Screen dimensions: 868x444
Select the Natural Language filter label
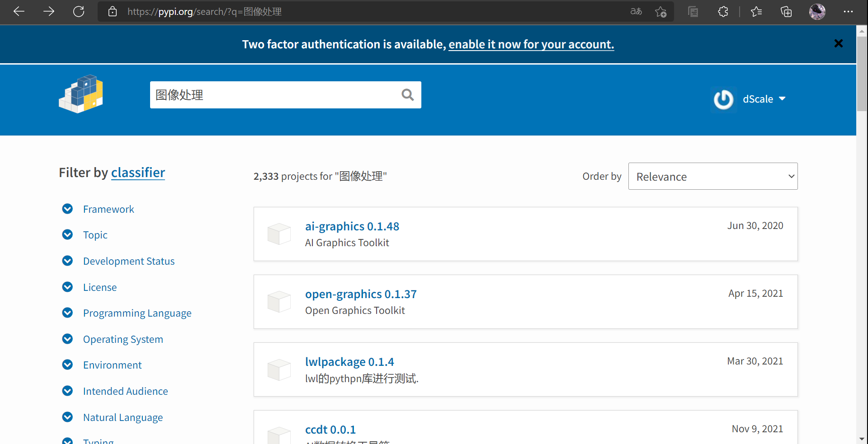tap(123, 417)
